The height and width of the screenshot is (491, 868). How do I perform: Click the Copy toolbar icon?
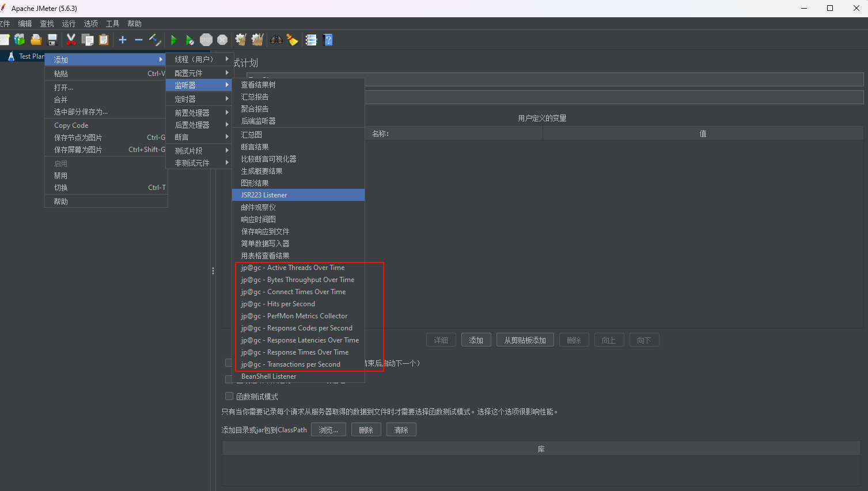88,40
